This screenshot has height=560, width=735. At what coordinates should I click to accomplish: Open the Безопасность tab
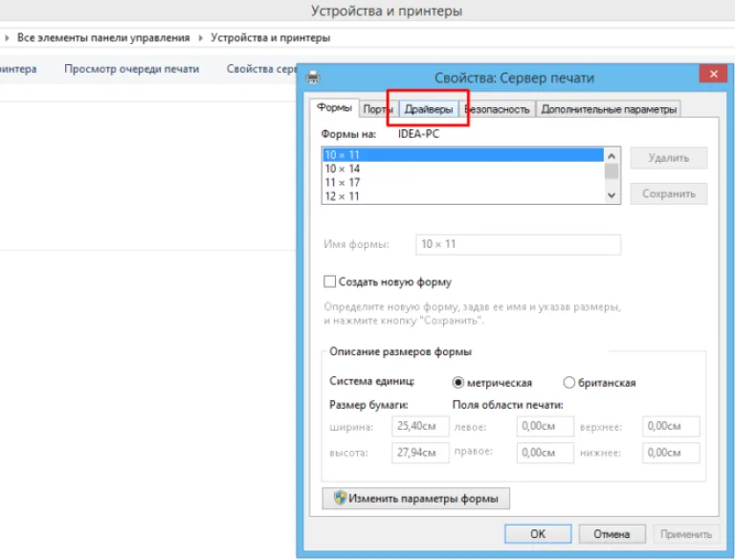coord(498,109)
